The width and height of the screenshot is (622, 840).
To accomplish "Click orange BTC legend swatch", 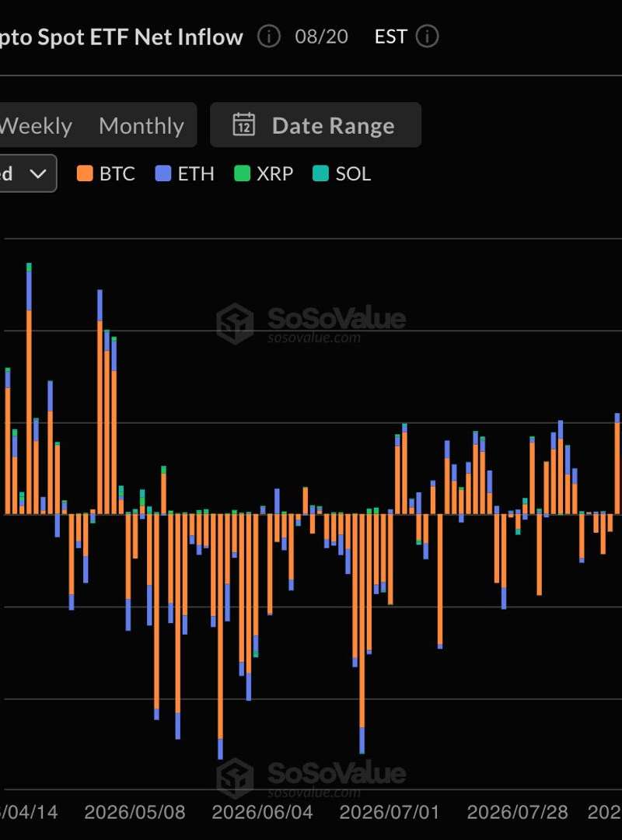I will point(85,173).
